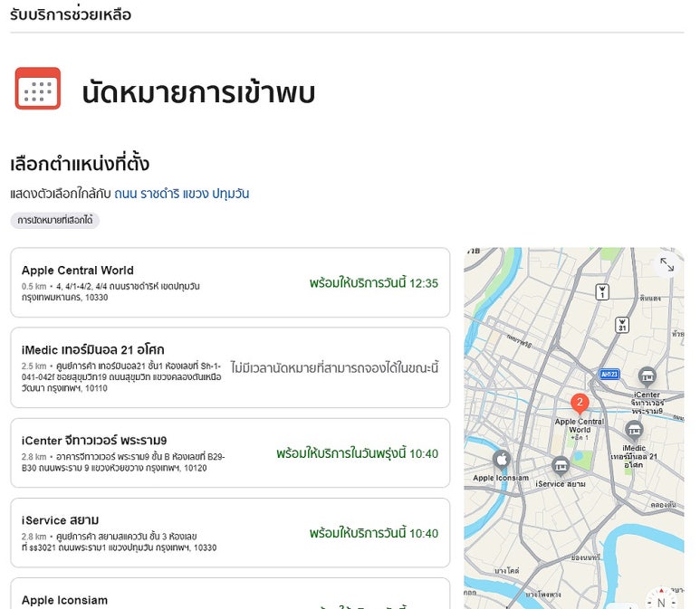Click the iService สยาม address text
700x609 pixels.
pyautogui.click(x=119, y=542)
